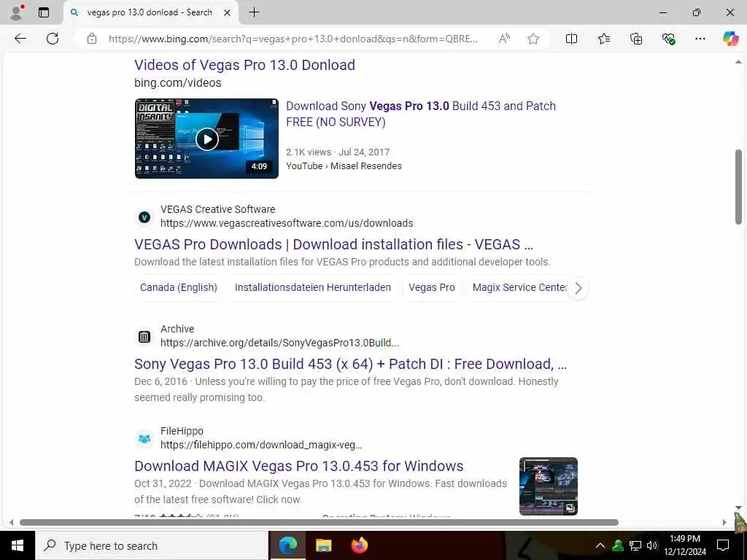Open the Favorites list
Viewport: 747px width, 560px height.
[x=603, y=39]
